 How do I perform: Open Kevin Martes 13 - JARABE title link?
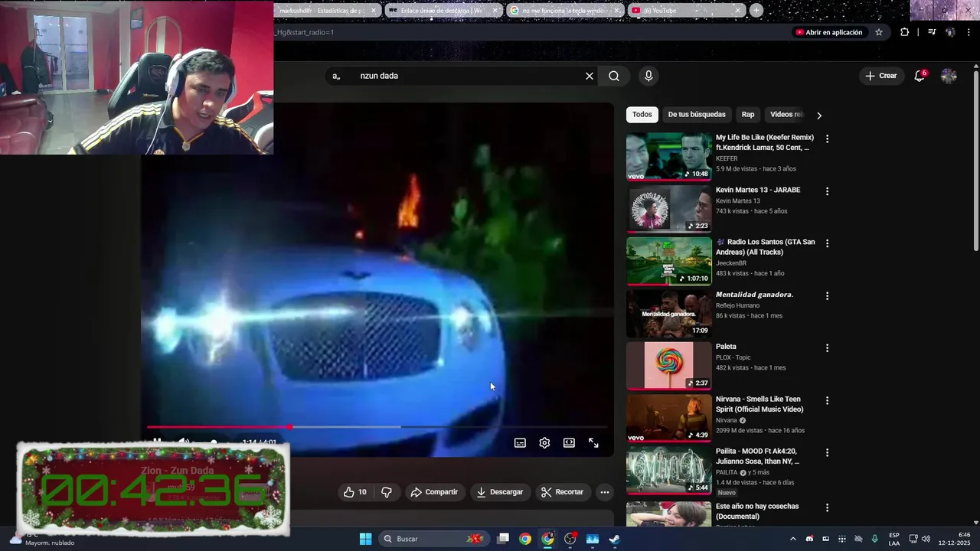[758, 190]
